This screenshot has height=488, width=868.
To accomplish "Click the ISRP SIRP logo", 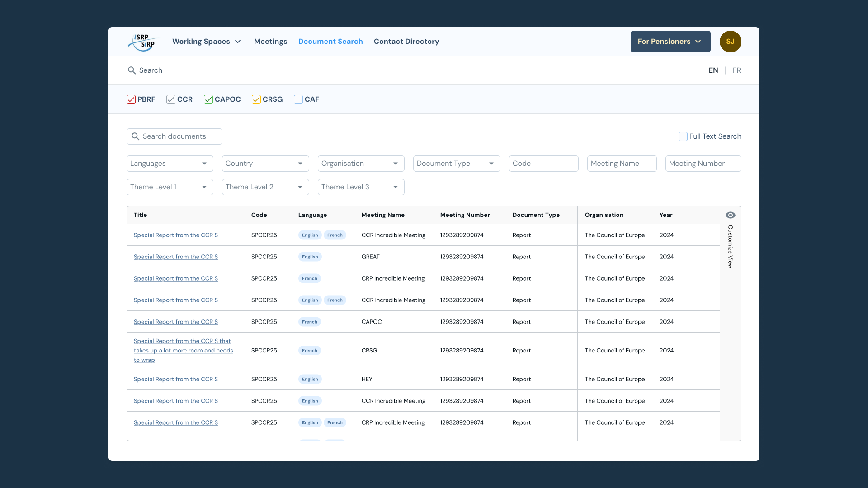I will pyautogui.click(x=143, y=42).
